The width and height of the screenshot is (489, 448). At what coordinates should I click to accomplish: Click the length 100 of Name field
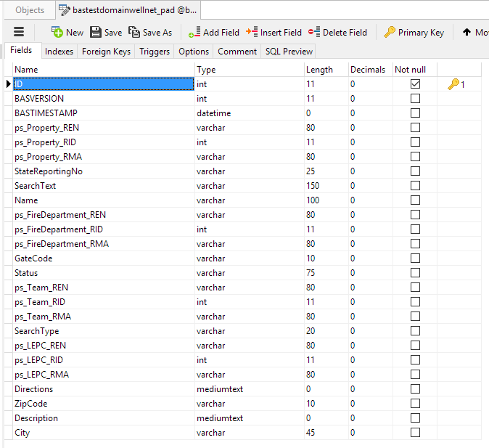click(x=313, y=200)
